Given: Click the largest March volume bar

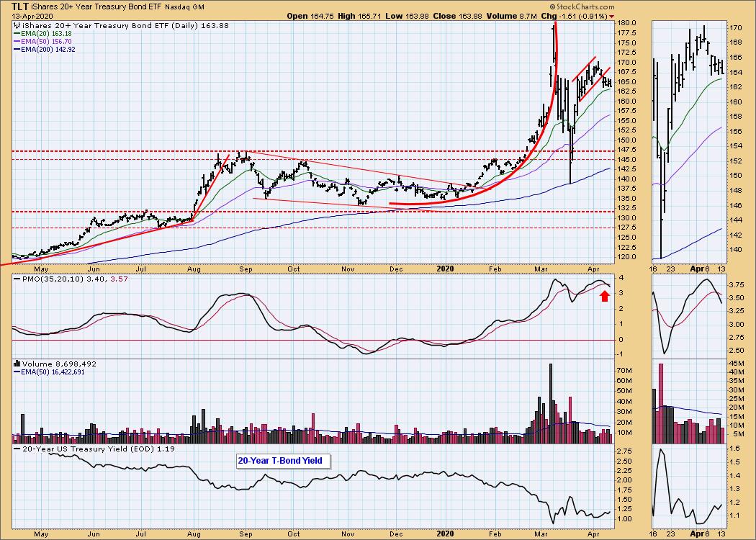Looking at the screenshot, I should [551, 403].
